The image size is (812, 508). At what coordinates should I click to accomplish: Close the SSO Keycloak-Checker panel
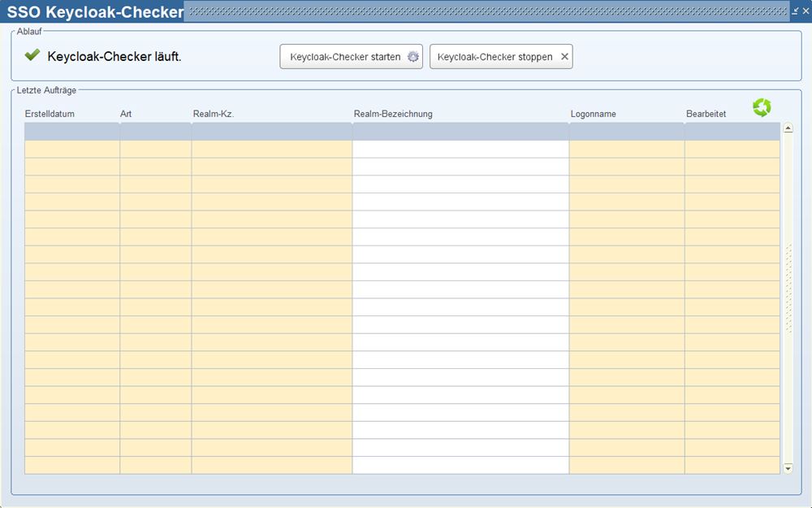806,11
